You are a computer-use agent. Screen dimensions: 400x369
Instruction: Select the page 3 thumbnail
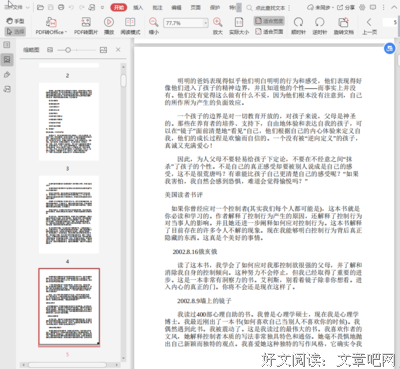click(x=69, y=122)
